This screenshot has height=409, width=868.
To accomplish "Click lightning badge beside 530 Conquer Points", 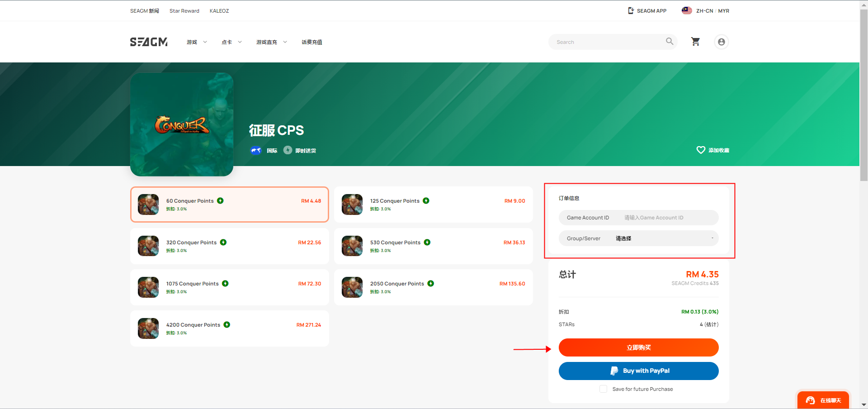I will point(427,242).
